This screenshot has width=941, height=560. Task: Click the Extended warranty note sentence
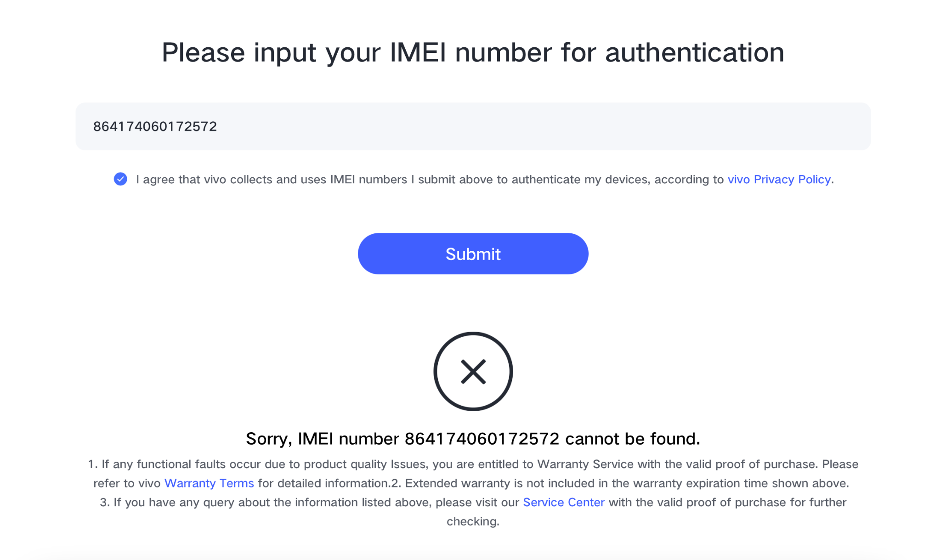coord(627,483)
